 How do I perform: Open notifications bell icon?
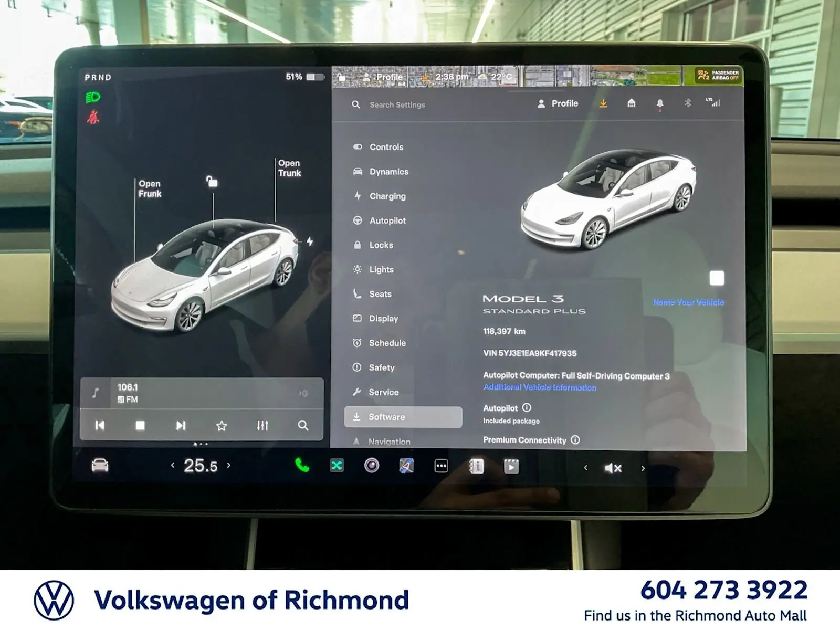point(660,104)
